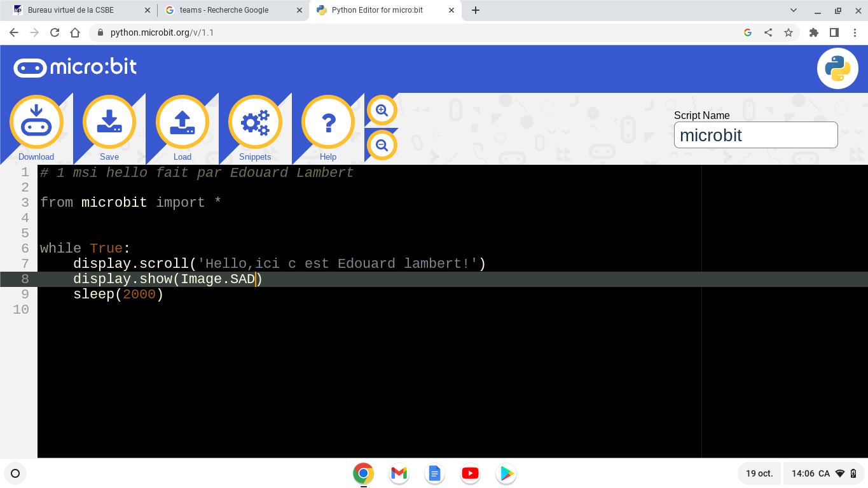Open the extensions puzzle icon
Viewport: 868px width, 488px height.
814,32
